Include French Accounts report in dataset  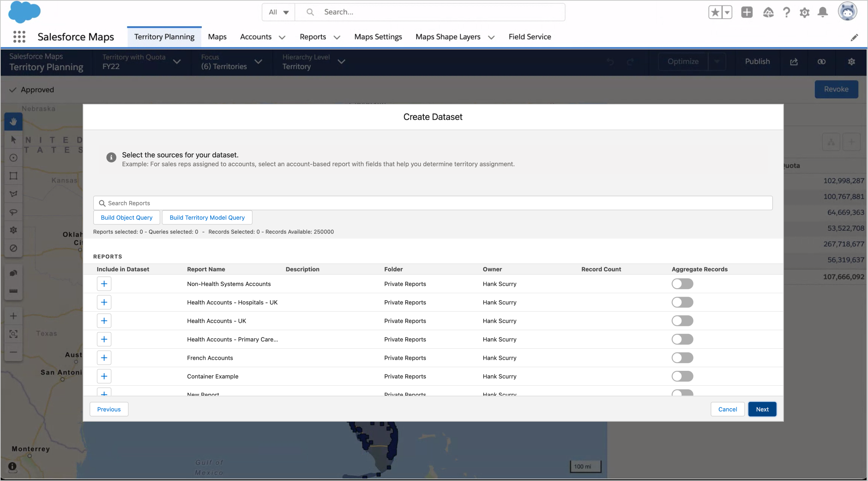[x=104, y=358]
